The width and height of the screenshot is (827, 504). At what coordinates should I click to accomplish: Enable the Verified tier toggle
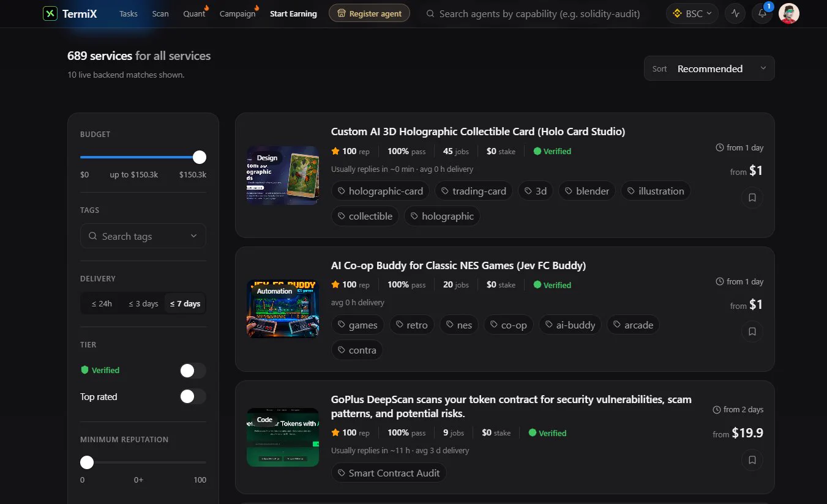point(193,371)
